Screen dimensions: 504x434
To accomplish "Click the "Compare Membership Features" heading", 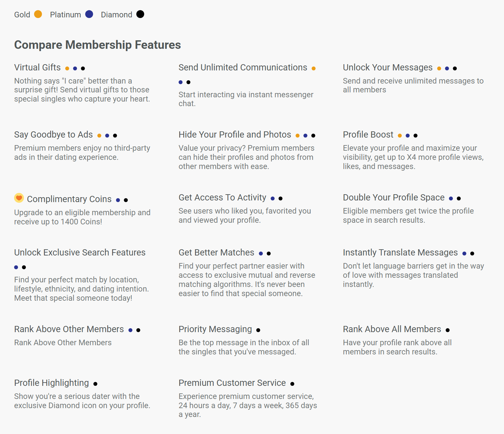I will [x=97, y=45].
